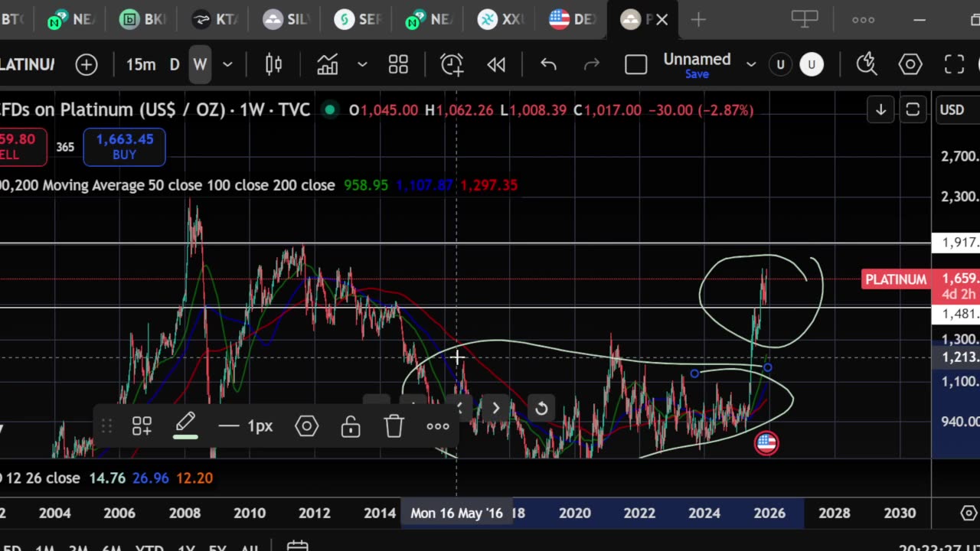This screenshot has height=551, width=980.
Task: Open quick search lightning magnifier icon
Action: click(x=866, y=64)
